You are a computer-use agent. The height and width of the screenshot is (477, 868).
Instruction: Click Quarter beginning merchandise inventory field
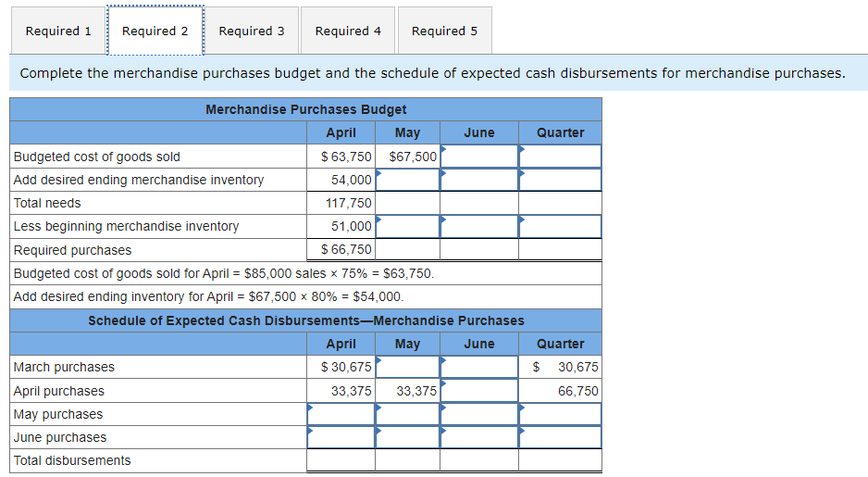click(560, 226)
